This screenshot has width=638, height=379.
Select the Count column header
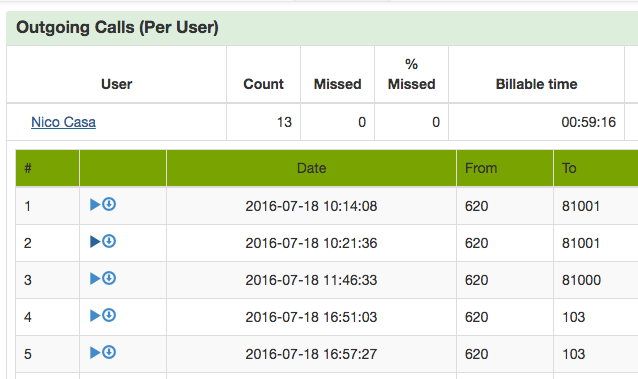pyautogui.click(x=263, y=84)
